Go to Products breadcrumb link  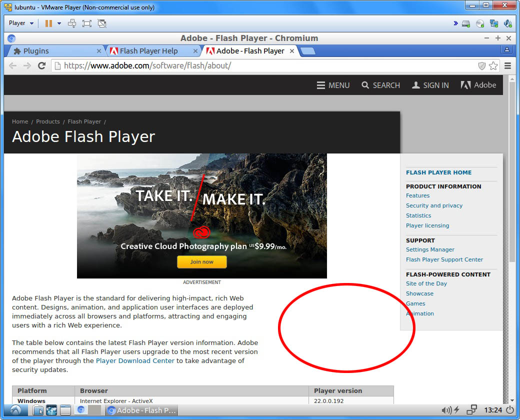[48, 121]
